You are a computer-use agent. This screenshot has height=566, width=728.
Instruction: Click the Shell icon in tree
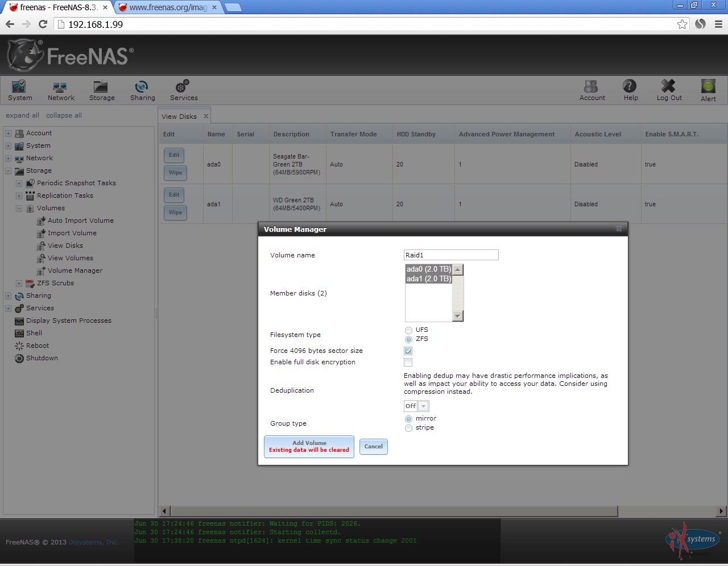click(x=19, y=333)
